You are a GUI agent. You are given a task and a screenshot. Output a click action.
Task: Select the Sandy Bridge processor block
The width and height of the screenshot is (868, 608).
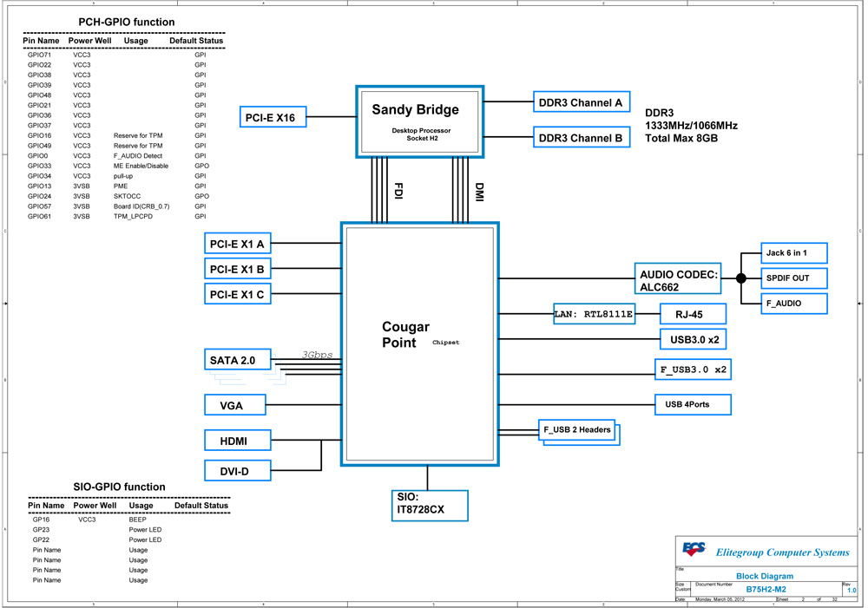click(419, 121)
